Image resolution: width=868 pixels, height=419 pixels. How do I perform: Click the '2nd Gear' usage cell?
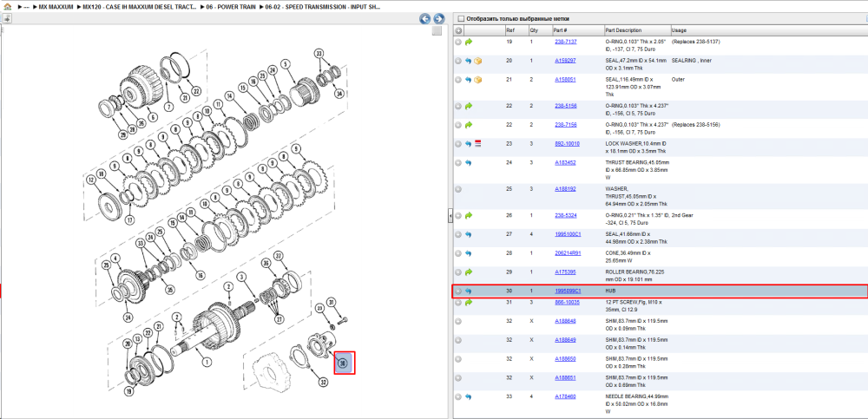682,215
